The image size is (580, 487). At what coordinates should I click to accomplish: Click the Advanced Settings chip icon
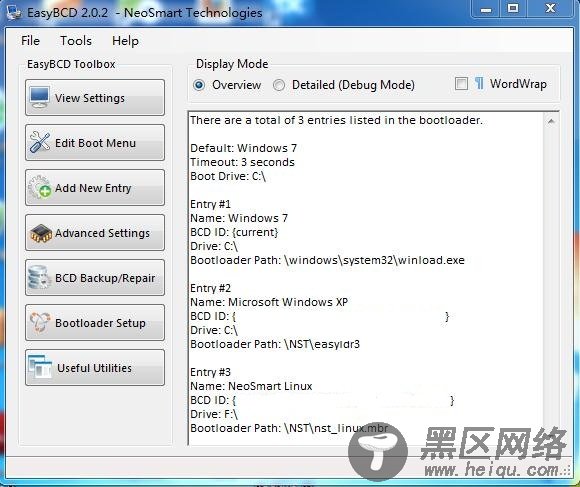40,233
